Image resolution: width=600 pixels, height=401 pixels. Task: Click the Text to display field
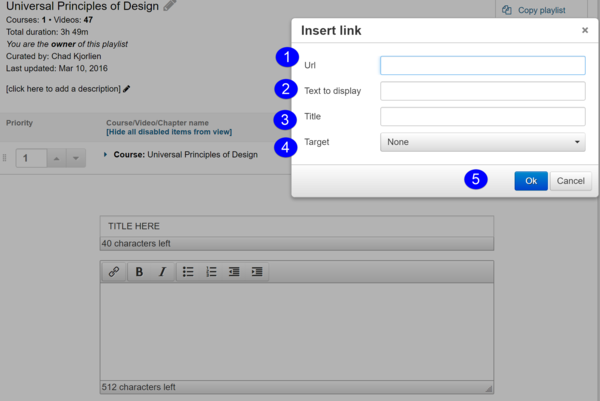483,91
